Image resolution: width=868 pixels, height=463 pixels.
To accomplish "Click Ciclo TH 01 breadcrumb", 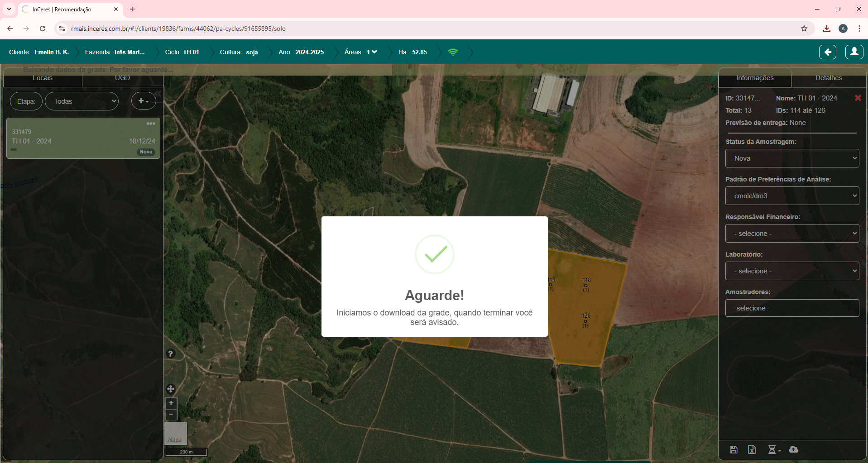I will click(x=182, y=52).
